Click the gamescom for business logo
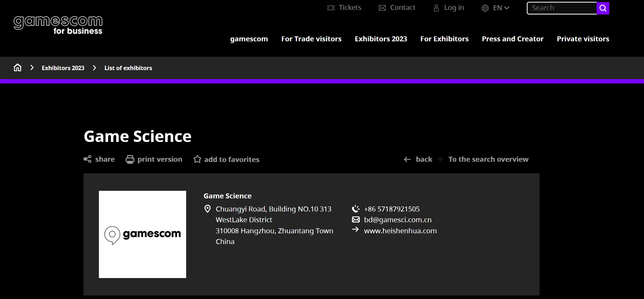The width and height of the screenshot is (644, 299). coord(58,25)
